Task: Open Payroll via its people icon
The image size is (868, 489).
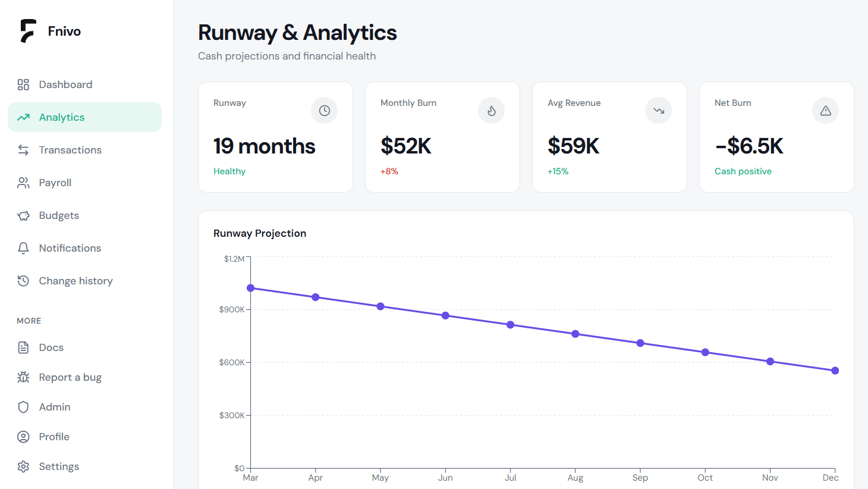Action: coord(23,183)
